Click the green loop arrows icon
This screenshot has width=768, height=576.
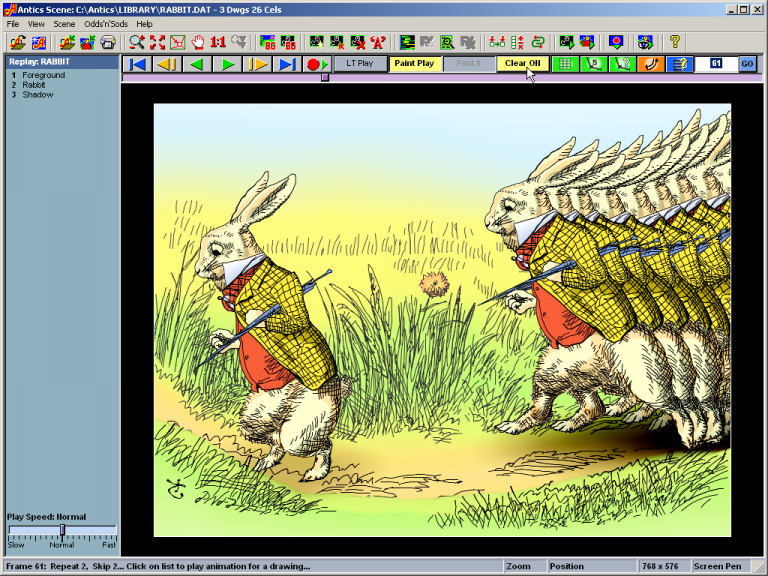(538, 43)
